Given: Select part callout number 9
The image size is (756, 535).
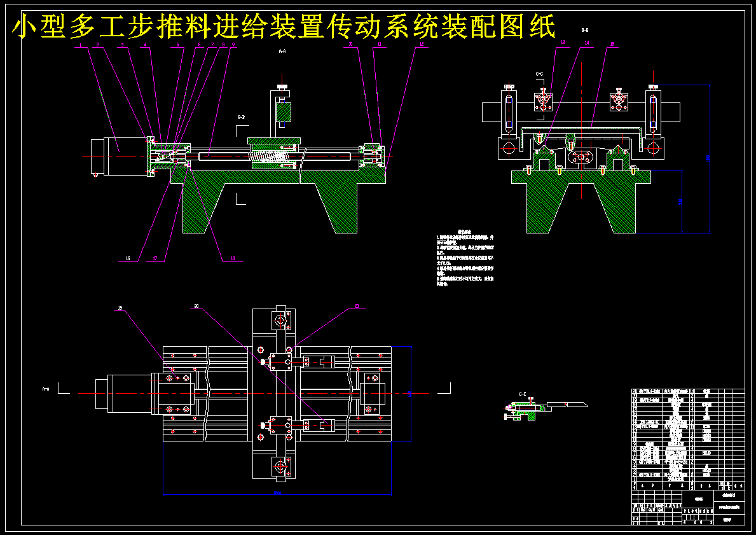Looking at the screenshot, I should tap(233, 45).
